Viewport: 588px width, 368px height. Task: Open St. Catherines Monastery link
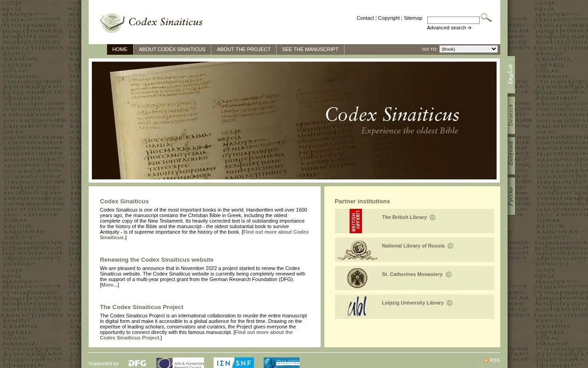coord(412,275)
